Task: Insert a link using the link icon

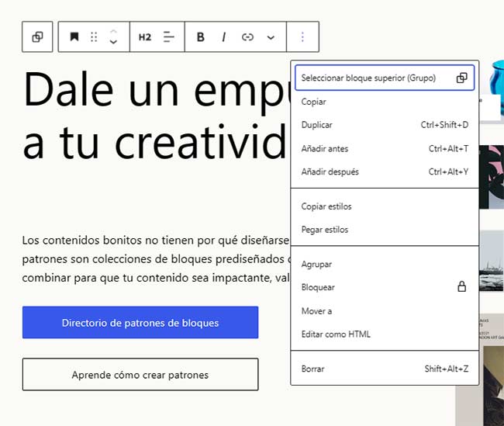Action: 247,37
